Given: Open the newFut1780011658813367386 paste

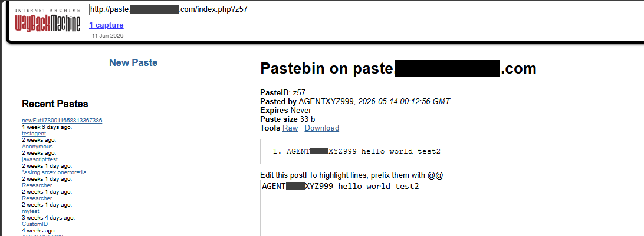Looking at the screenshot, I should [62, 121].
